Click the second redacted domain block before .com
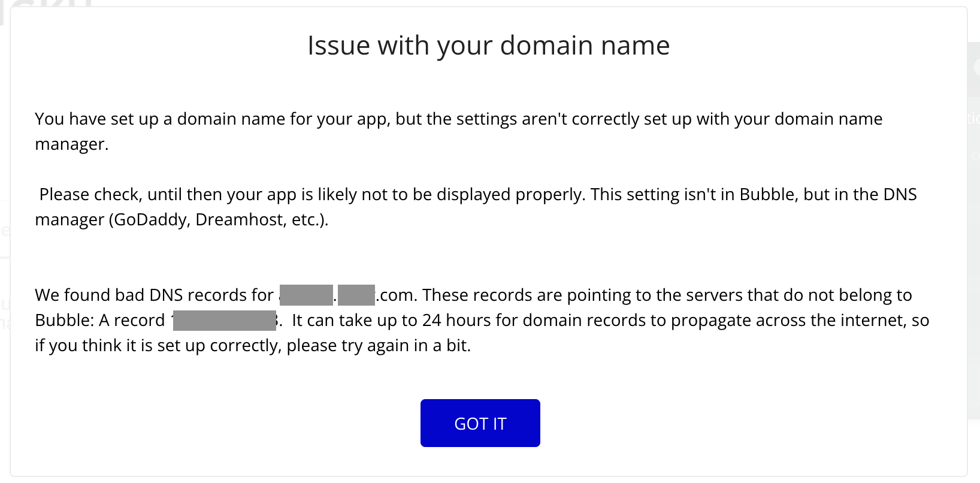The height and width of the screenshot is (483, 980). click(x=356, y=295)
